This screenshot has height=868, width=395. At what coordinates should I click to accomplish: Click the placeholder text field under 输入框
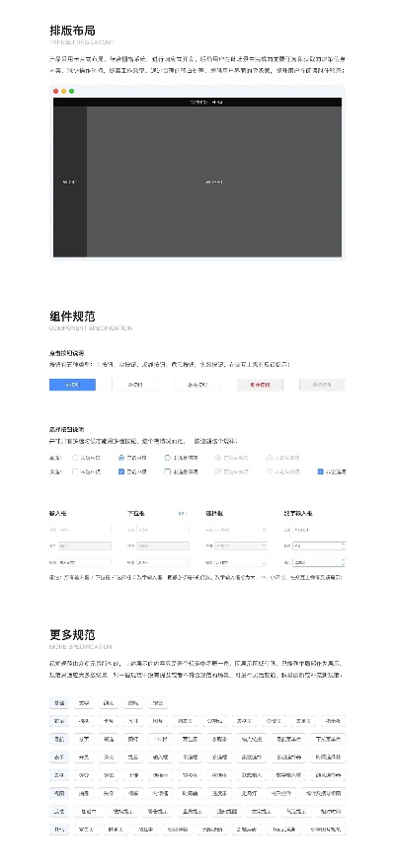[85, 530]
